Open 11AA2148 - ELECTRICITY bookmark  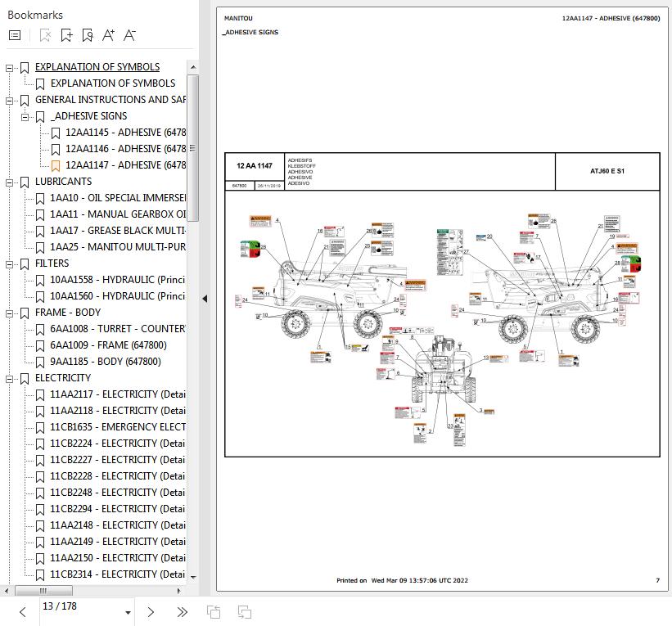(x=118, y=525)
